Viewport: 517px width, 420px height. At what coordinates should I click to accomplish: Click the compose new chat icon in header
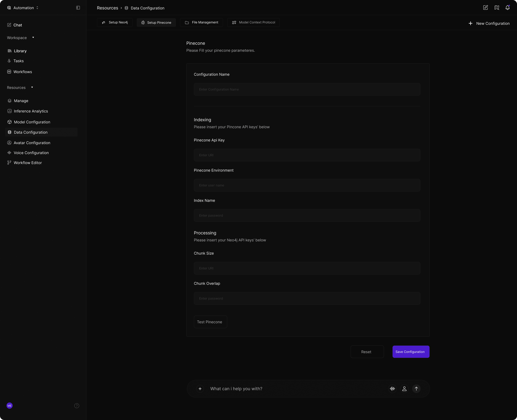pos(485,8)
